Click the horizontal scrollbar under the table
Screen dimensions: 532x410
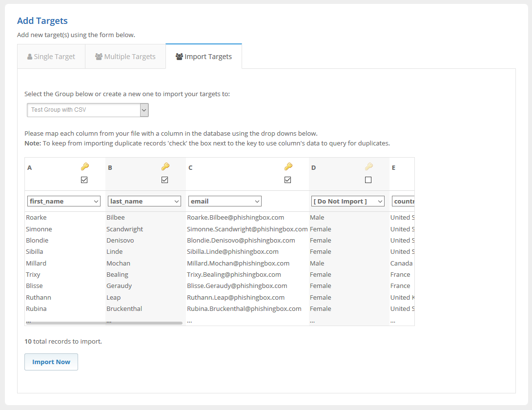click(104, 323)
